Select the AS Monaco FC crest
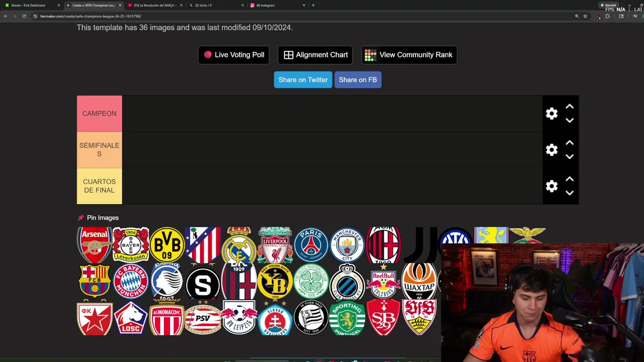Image resolution: width=644 pixels, height=362 pixels. coord(167,317)
